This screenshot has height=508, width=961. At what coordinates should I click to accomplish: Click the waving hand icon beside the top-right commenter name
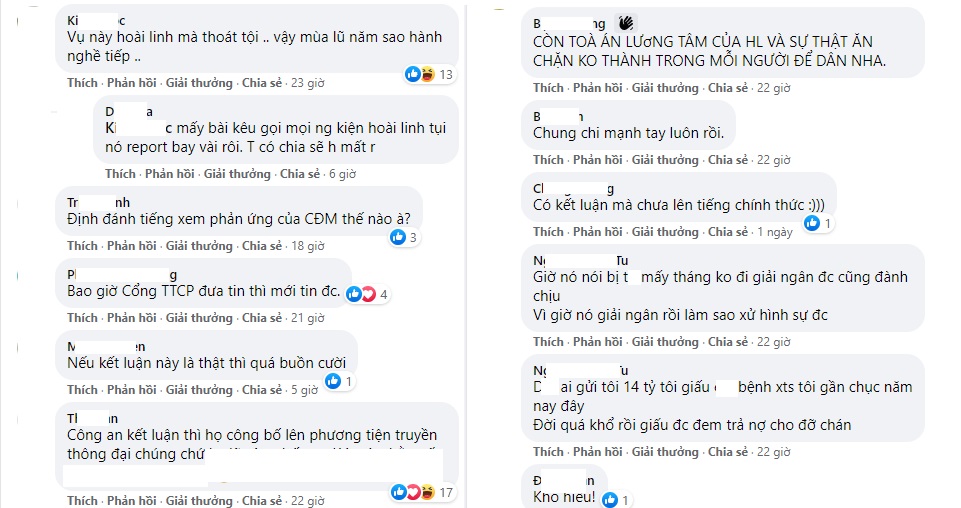click(x=627, y=22)
